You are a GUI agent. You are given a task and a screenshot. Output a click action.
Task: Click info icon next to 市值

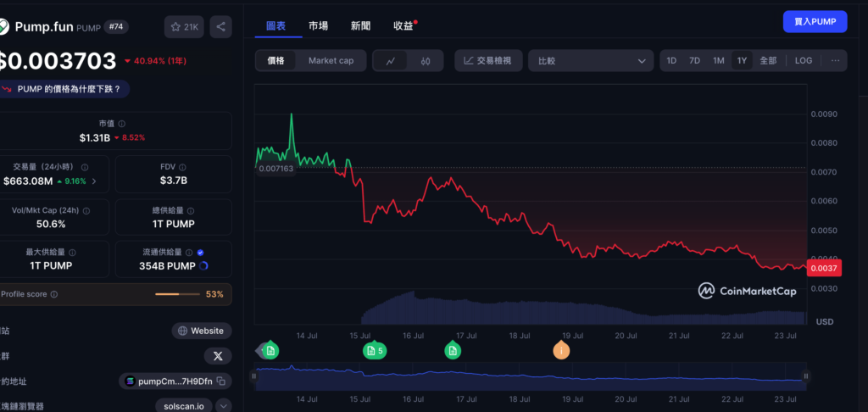coord(122,124)
